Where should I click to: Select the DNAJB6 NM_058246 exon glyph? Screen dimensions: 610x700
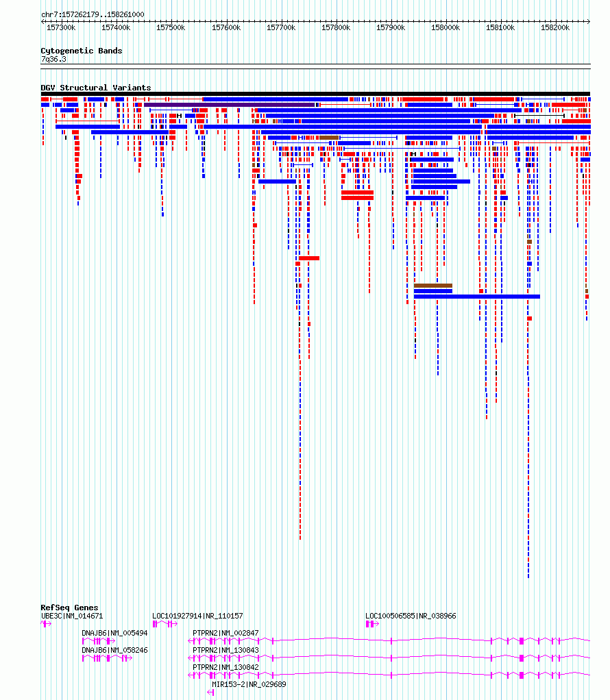(x=107, y=658)
